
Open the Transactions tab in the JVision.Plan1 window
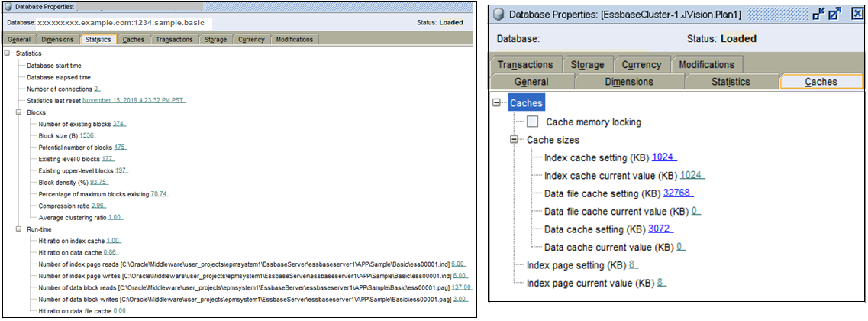(525, 64)
